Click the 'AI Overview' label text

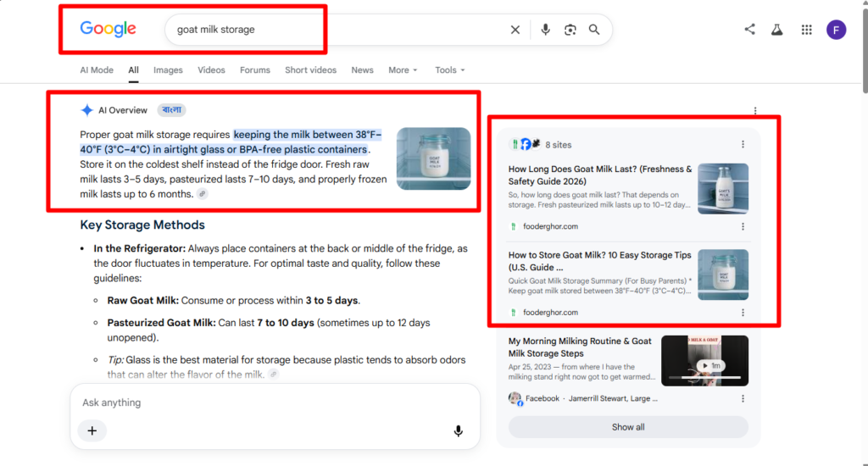tap(123, 110)
